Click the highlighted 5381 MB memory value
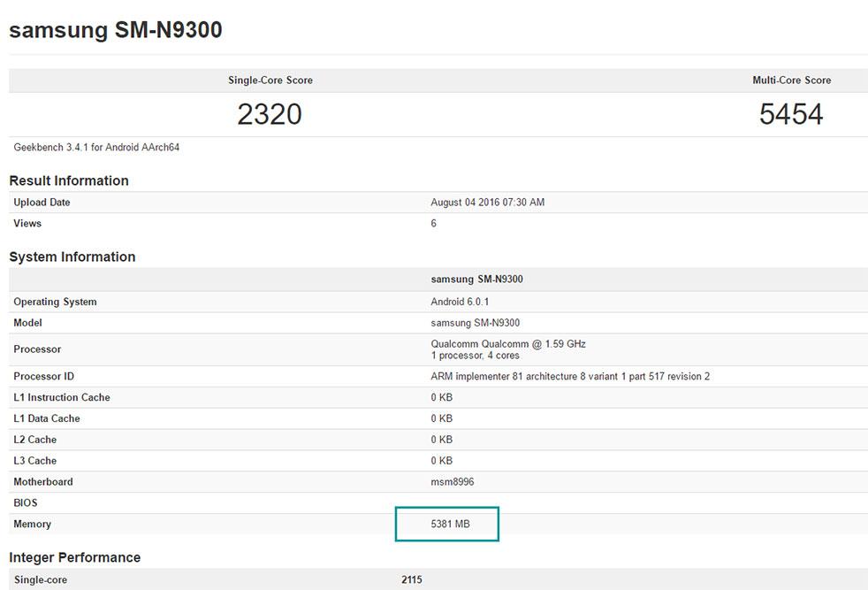The image size is (868, 590). pyautogui.click(x=450, y=525)
